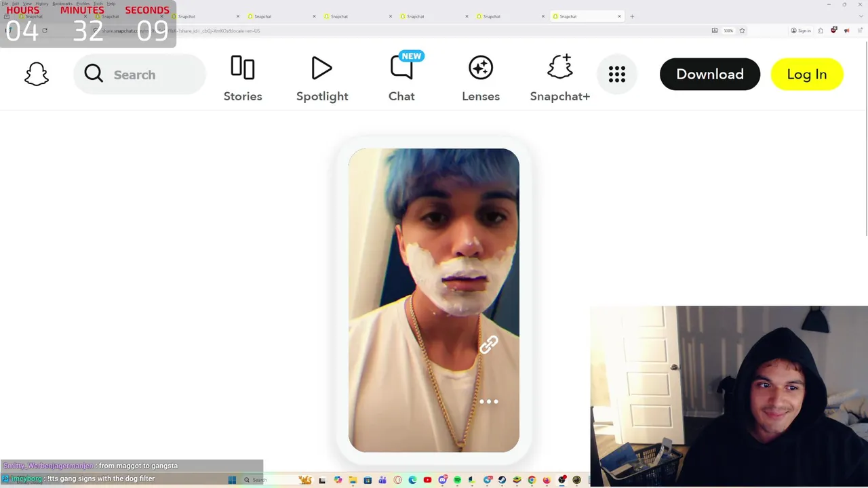Open the Windows Start menu
The width and height of the screenshot is (868, 488).
point(232,480)
